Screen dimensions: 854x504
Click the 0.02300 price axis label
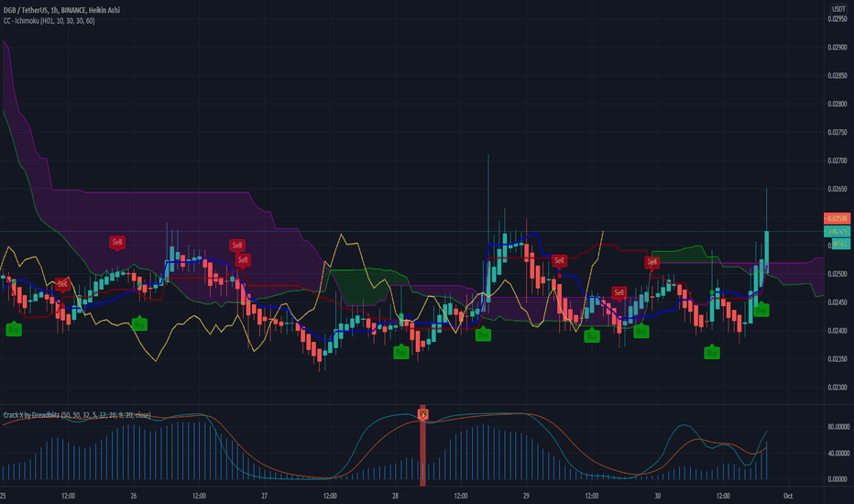click(x=838, y=388)
